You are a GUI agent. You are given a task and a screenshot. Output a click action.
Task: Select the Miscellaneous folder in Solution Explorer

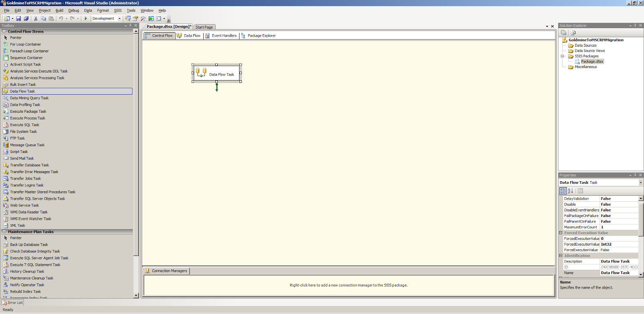tap(586, 67)
